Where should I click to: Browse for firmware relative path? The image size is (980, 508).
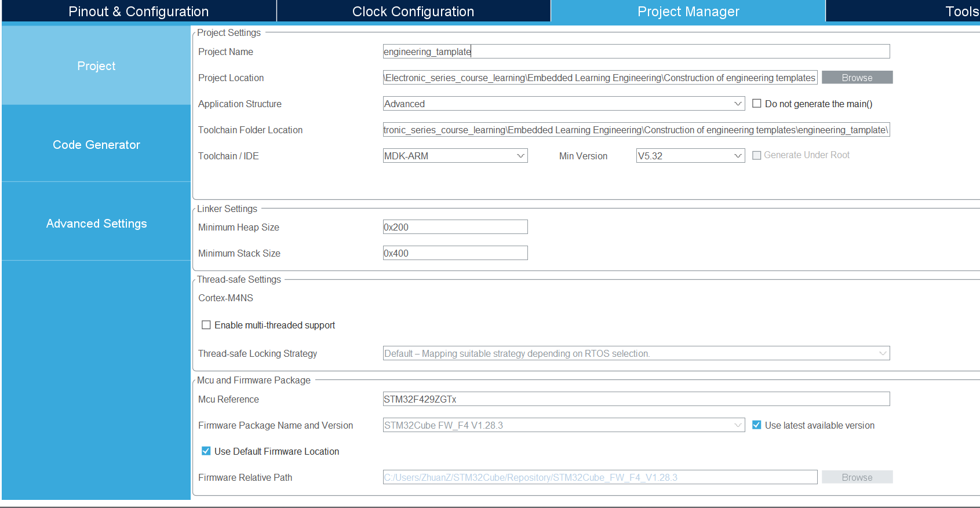pyautogui.click(x=857, y=477)
